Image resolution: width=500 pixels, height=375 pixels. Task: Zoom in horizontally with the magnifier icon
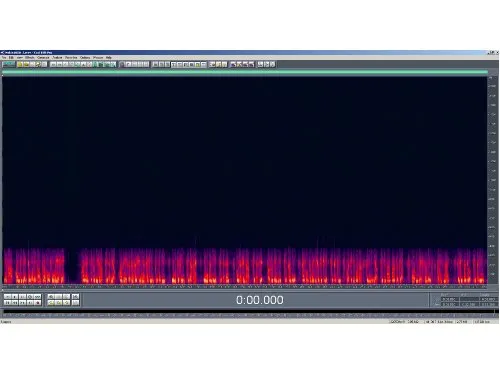[51, 296]
